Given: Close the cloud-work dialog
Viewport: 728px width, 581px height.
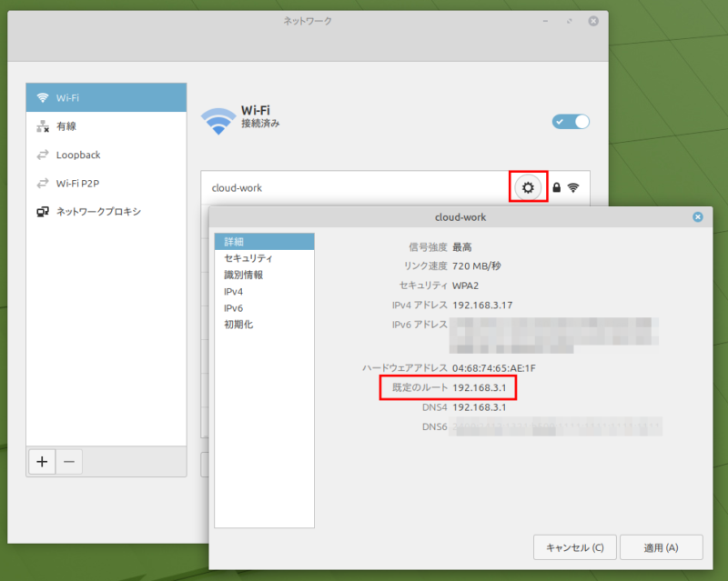Looking at the screenshot, I should [x=697, y=216].
